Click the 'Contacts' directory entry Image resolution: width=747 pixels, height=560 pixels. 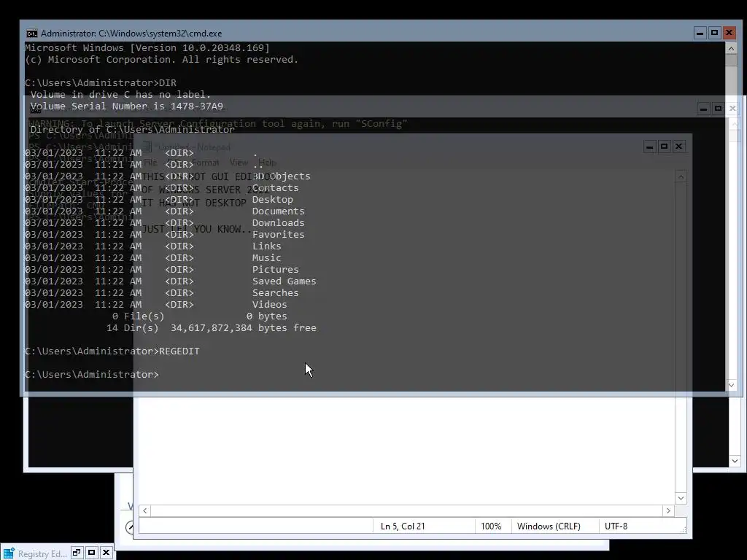point(275,187)
